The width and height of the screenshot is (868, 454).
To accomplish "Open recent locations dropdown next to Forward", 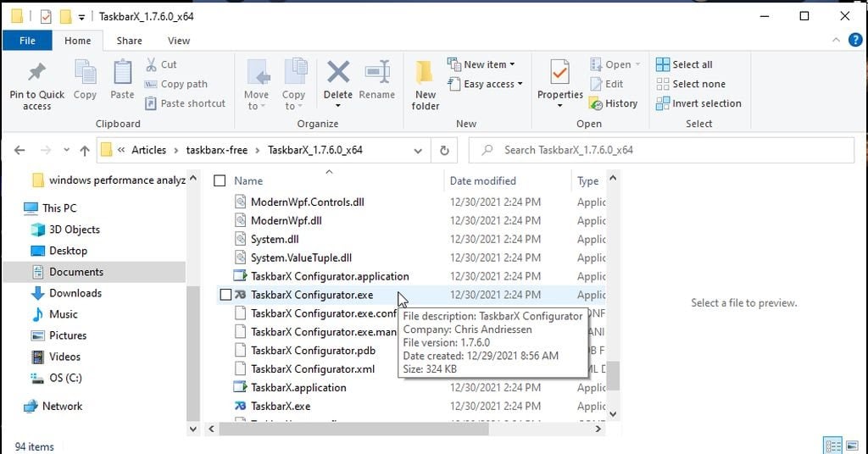I will 66,151.
